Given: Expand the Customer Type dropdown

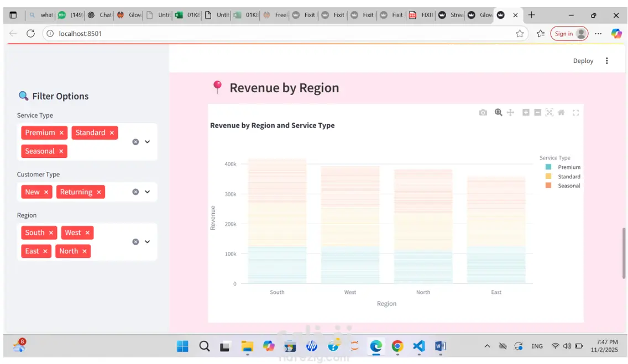Looking at the screenshot, I should point(148,192).
